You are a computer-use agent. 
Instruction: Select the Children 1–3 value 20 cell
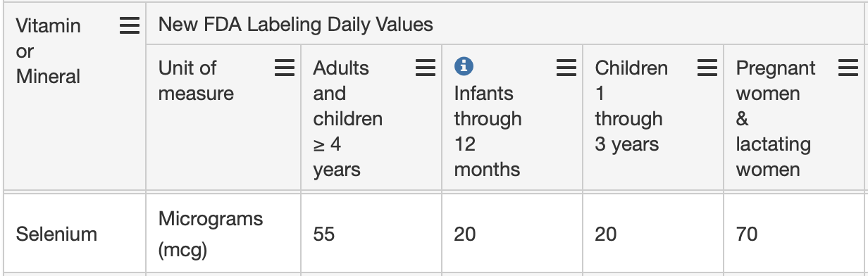pos(606,234)
